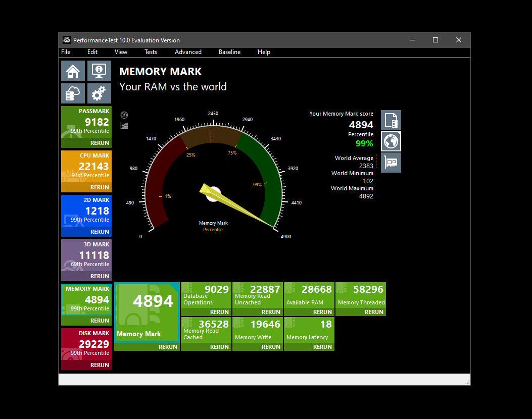The width and height of the screenshot is (532, 419).
Task: Click the green 99% percentile value
Action: [364, 143]
